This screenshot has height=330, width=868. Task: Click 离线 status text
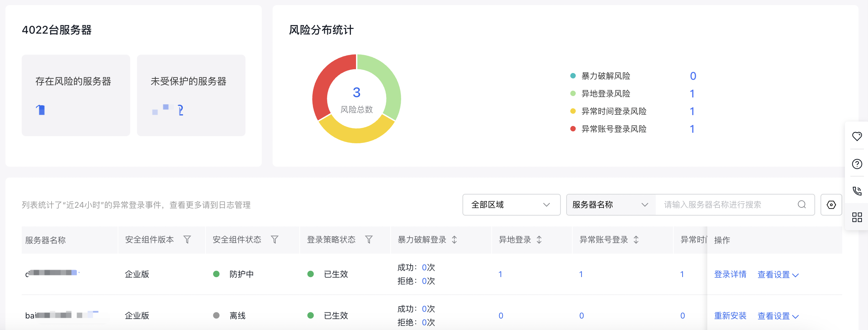tap(237, 316)
